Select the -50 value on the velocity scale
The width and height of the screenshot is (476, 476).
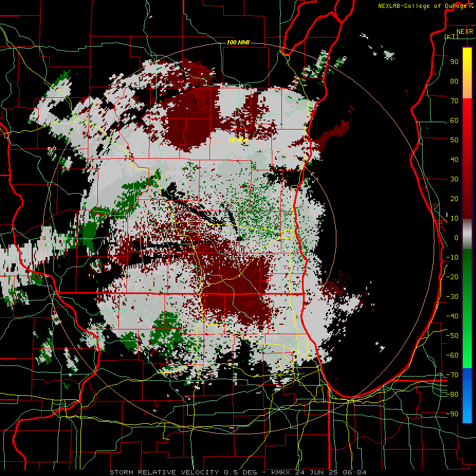point(452,336)
